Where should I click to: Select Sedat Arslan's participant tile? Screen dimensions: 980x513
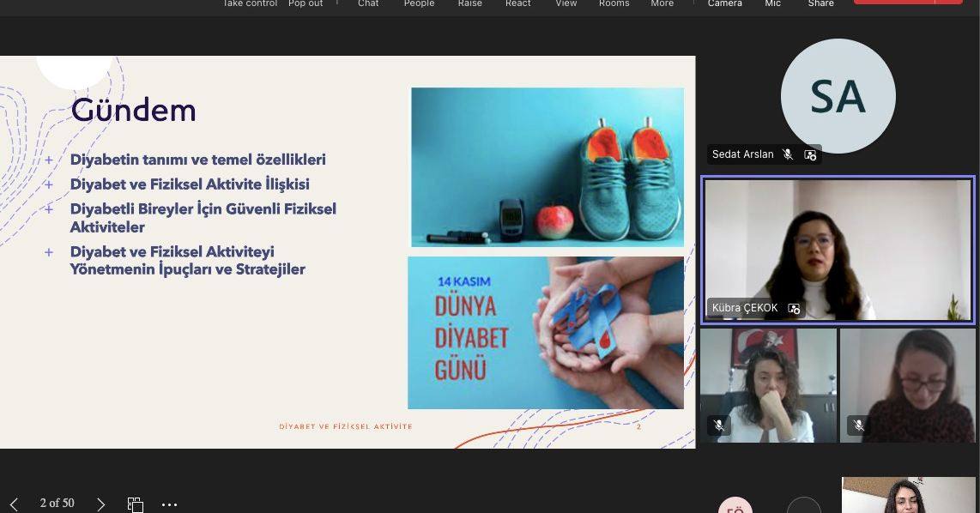click(838, 96)
